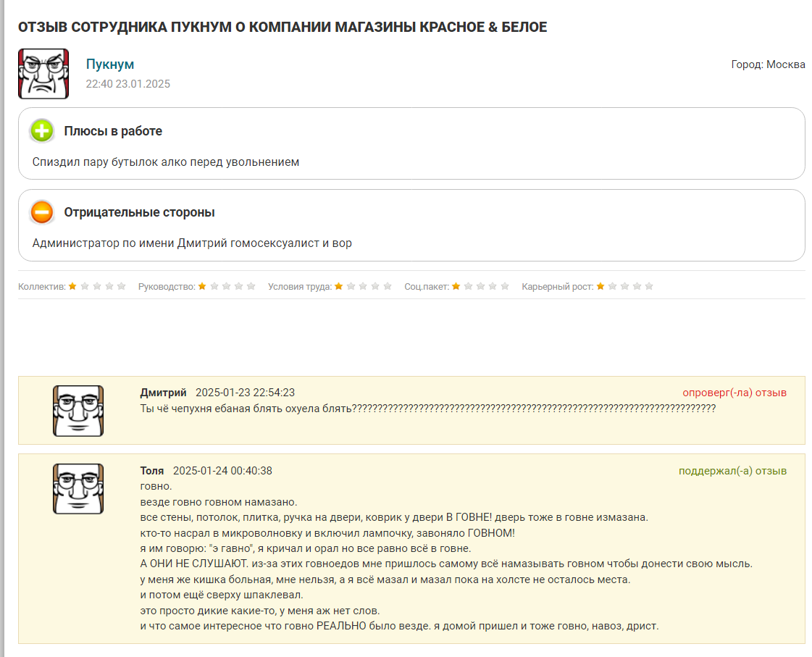Click the filled star next to Соц.пакет

456,286
